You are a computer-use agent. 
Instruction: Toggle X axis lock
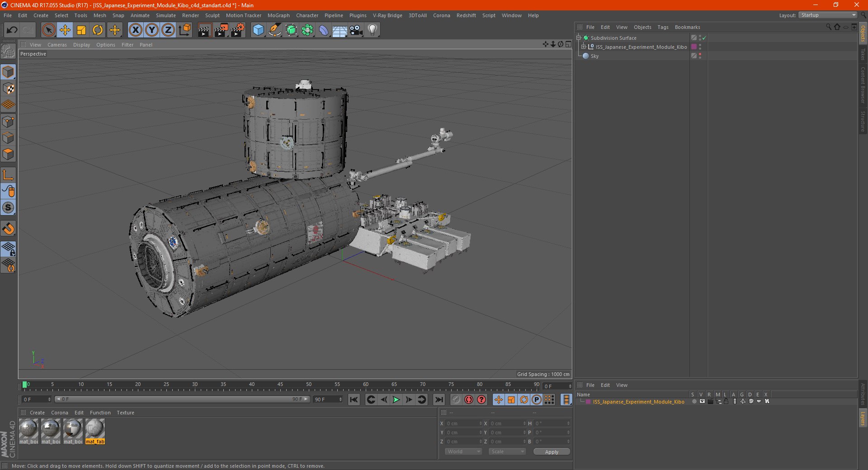[135, 30]
